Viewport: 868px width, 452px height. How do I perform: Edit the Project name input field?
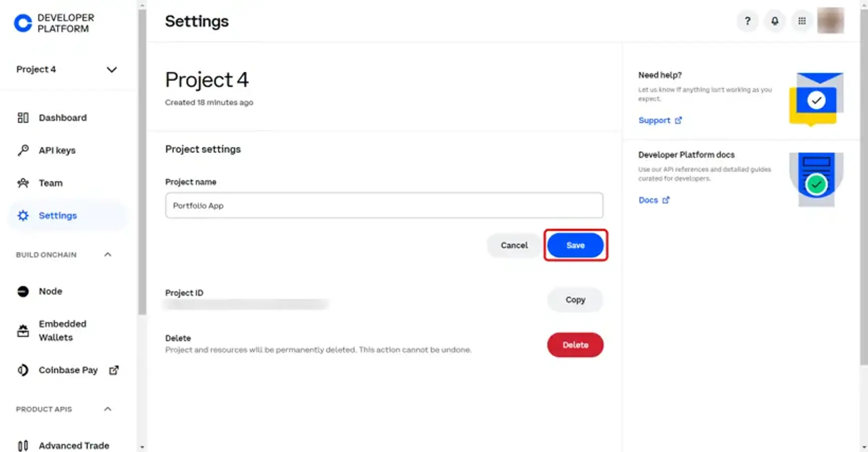click(384, 205)
